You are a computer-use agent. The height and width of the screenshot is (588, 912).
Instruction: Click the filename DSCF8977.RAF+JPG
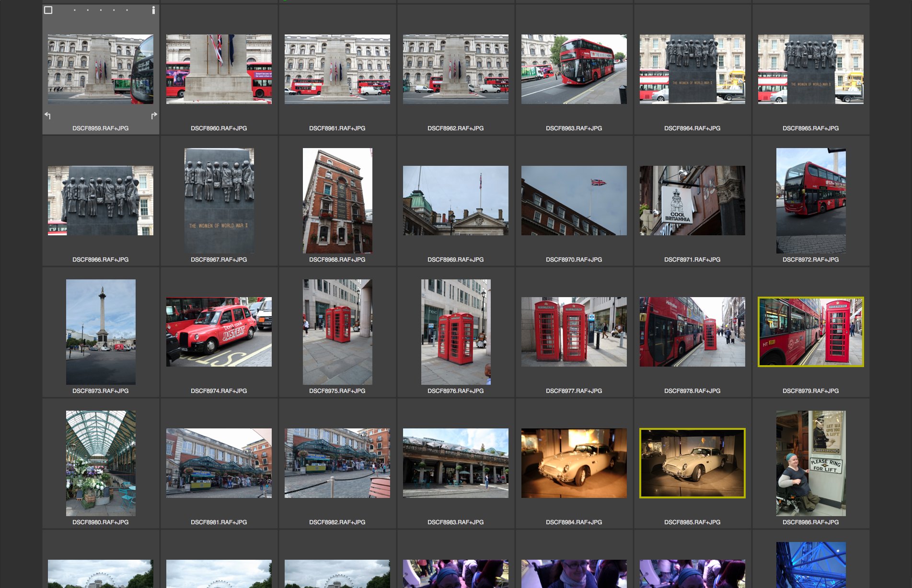pyautogui.click(x=574, y=391)
